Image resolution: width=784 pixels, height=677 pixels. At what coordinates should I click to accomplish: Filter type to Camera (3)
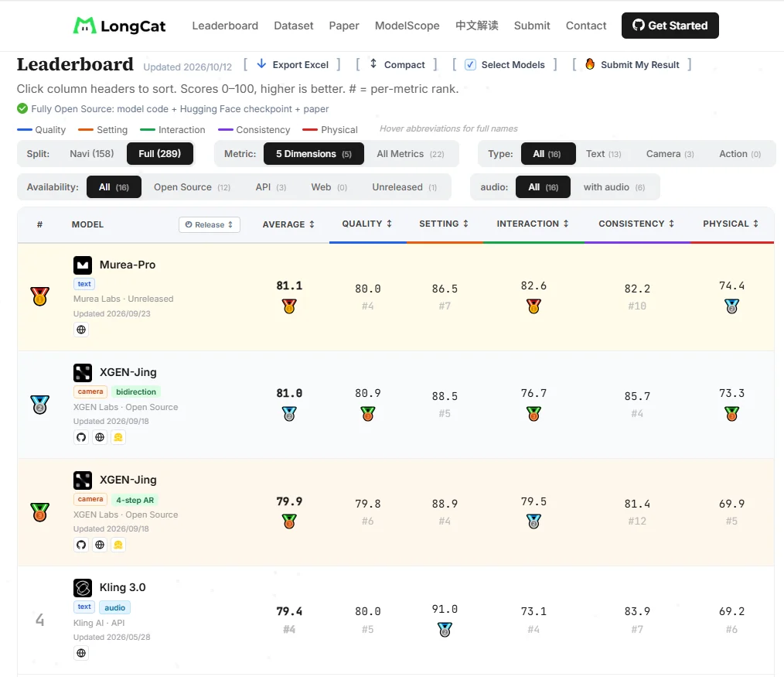pos(670,154)
